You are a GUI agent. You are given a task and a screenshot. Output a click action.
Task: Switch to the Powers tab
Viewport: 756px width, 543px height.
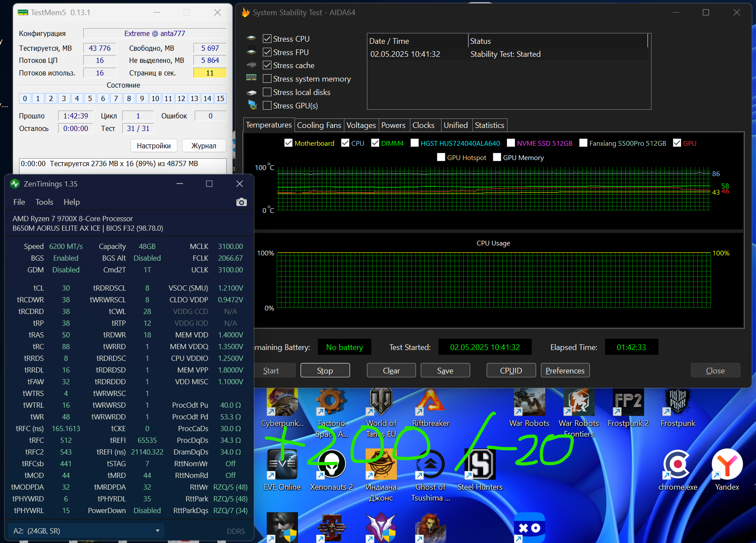point(393,125)
